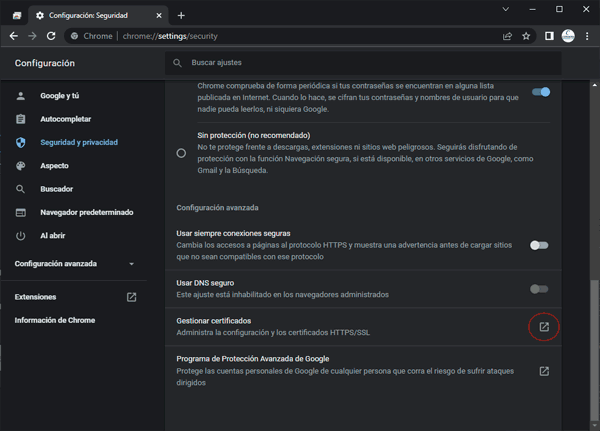Click the palette icon beside Aspecto
600x431 pixels.
point(21,166)
